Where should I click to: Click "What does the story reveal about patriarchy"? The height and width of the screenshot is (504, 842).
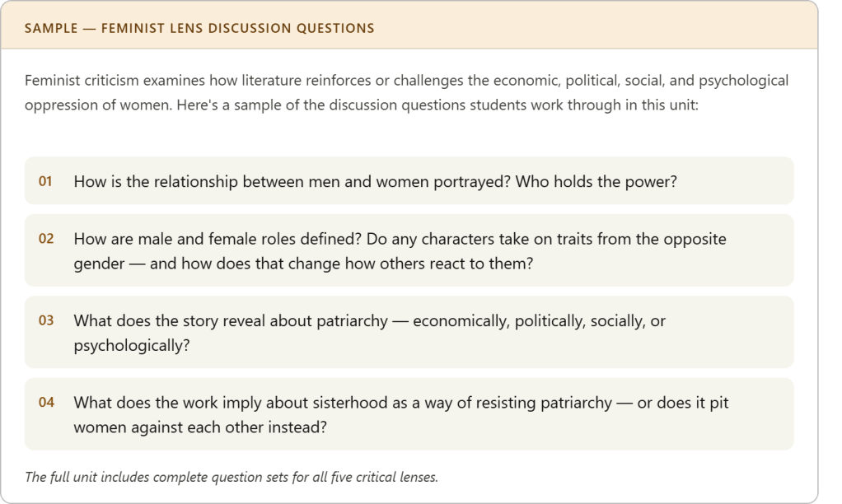(231, 320)
